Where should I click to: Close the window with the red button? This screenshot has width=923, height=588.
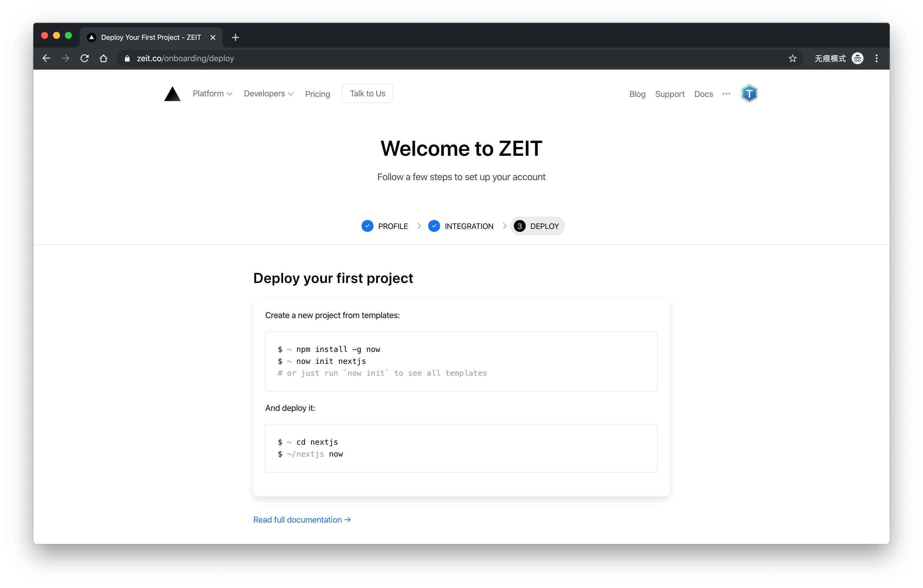point(45,36)
